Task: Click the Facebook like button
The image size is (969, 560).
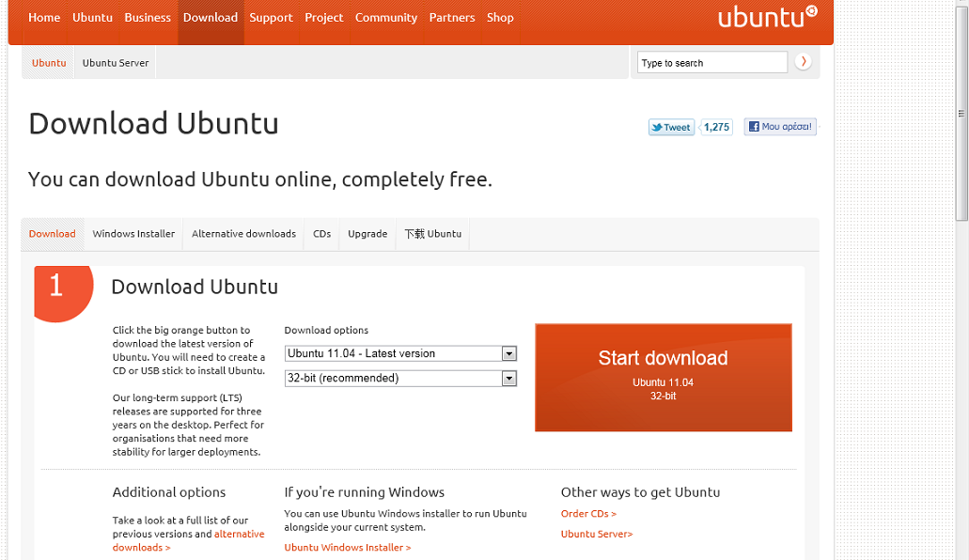Action: coord(780,127)
